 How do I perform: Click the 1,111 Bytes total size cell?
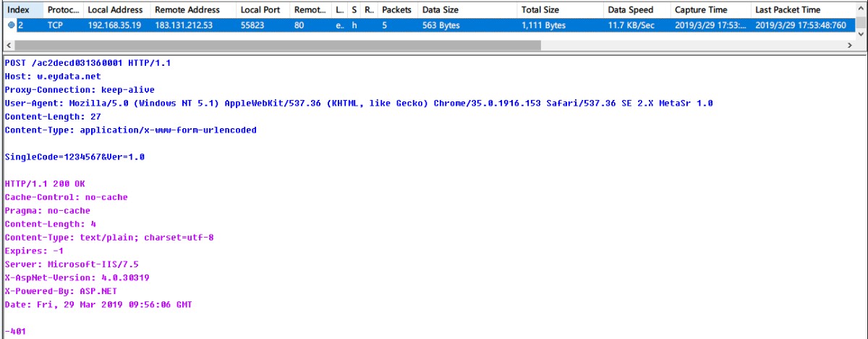[x=543, y=25]
